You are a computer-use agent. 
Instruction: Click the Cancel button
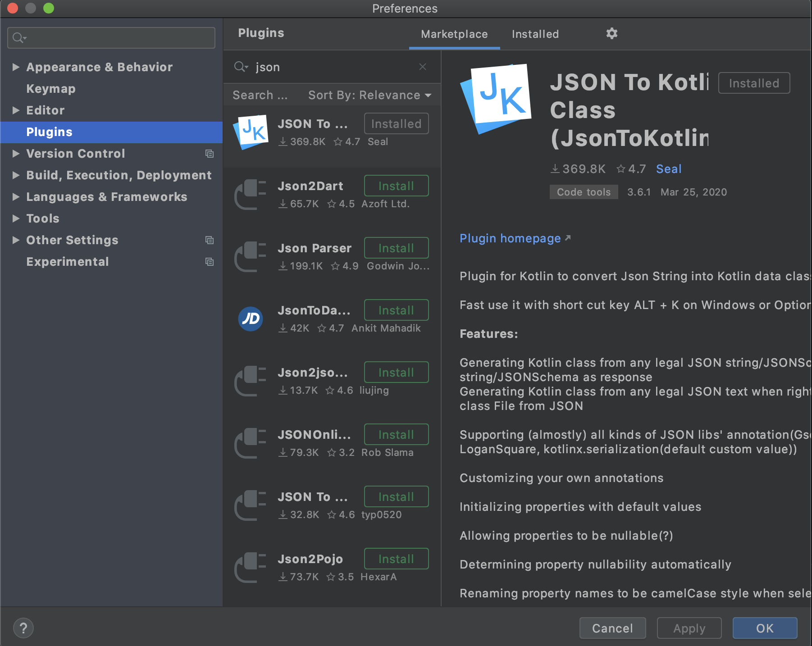[x=612, y=628]
